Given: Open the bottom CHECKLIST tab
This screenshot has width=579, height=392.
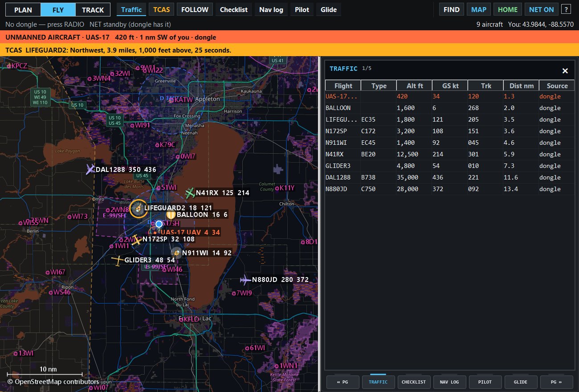Looking at the screenshot, I should [414, 382].
